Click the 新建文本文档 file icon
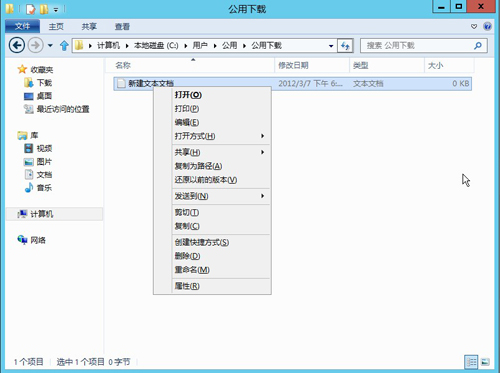The width and height of the screenshot is (500, 373). tap(121, 83)
